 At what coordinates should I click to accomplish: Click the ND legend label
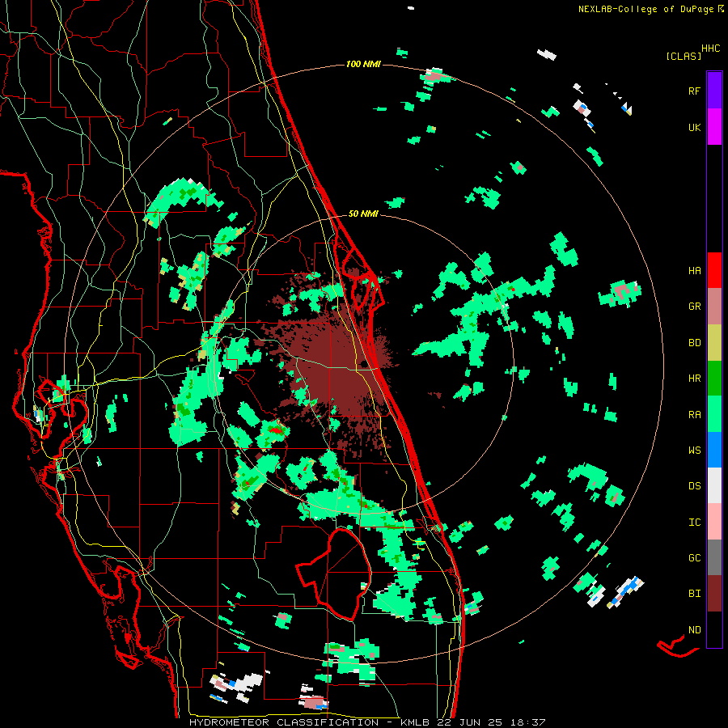click(694, 630)
